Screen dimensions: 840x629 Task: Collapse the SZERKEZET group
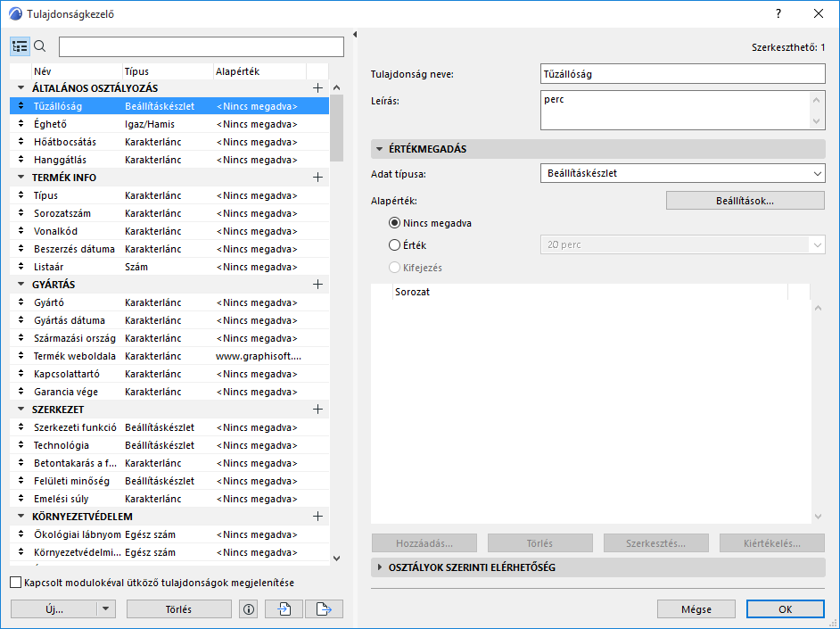click(x=21, y=410)
